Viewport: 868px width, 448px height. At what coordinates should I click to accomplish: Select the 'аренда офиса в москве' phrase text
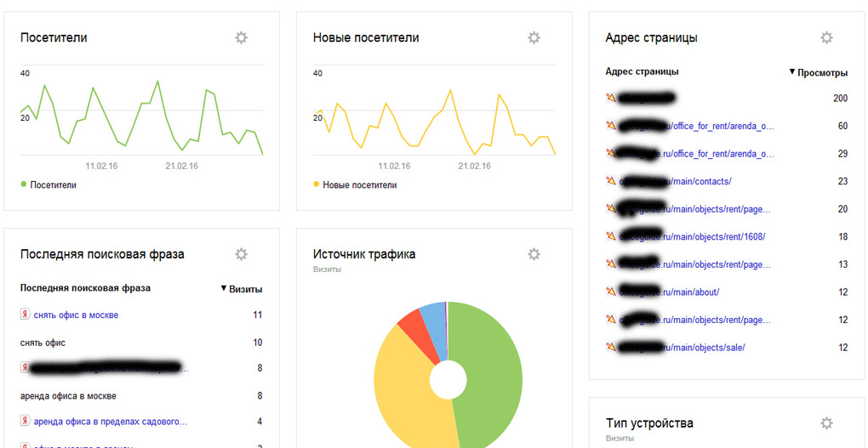(x=68, y=396)
